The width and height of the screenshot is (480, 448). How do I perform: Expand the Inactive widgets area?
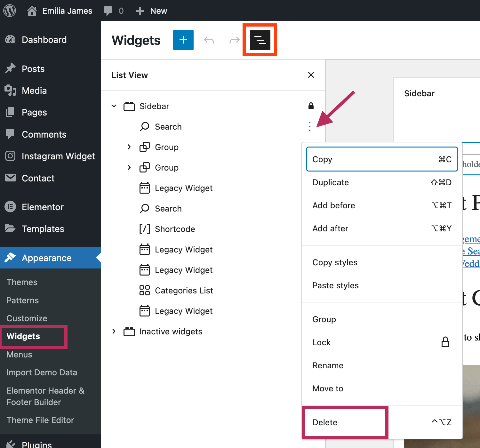[x=114, y=331]
